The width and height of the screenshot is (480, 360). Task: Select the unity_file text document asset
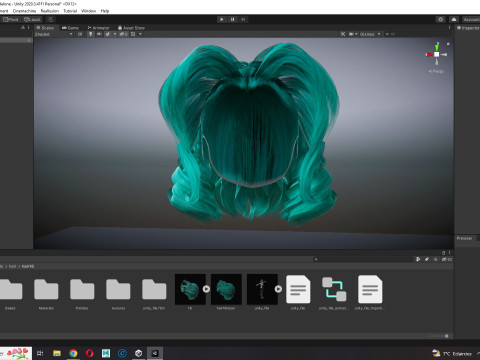298,289
